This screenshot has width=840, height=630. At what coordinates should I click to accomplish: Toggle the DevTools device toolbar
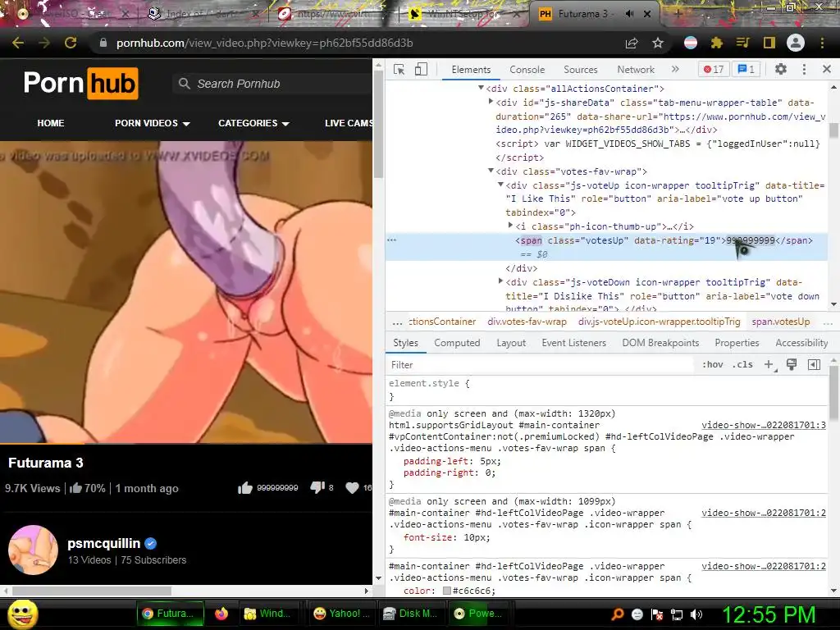point(421,69)
